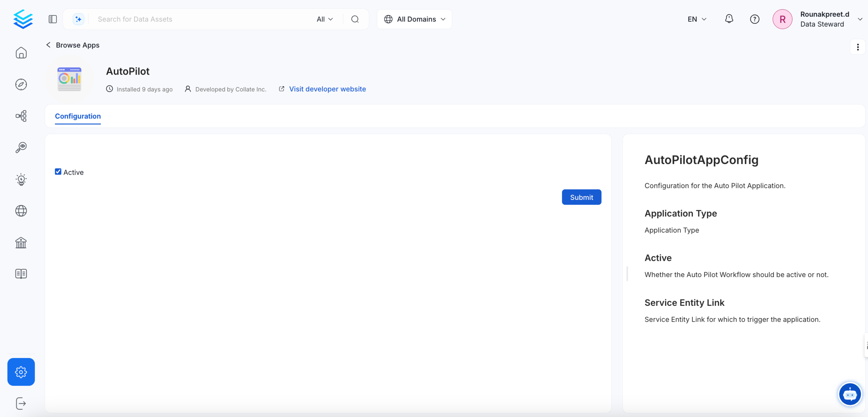
Task: Open the All Domains dropdown
Action: (x=414, y=19)
